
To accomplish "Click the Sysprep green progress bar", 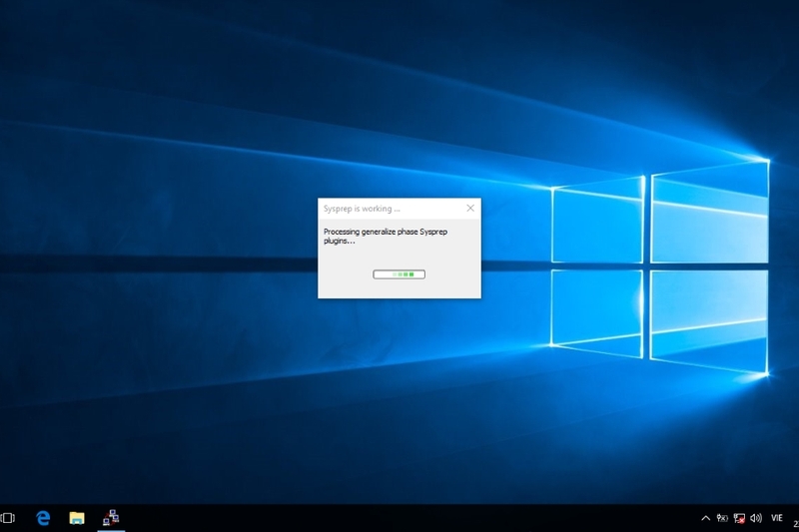I will point(399,274).
